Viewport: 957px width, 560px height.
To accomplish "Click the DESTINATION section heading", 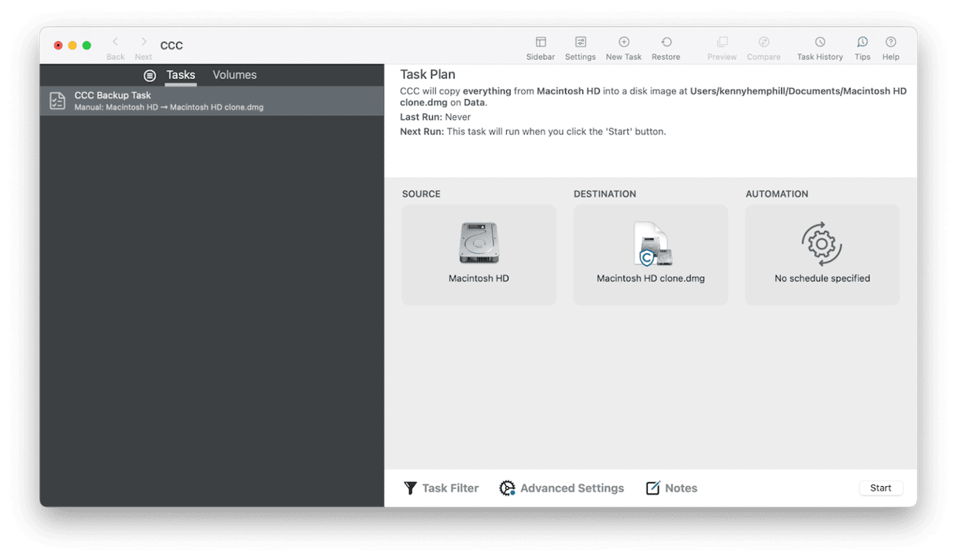I will click(604, 194).
